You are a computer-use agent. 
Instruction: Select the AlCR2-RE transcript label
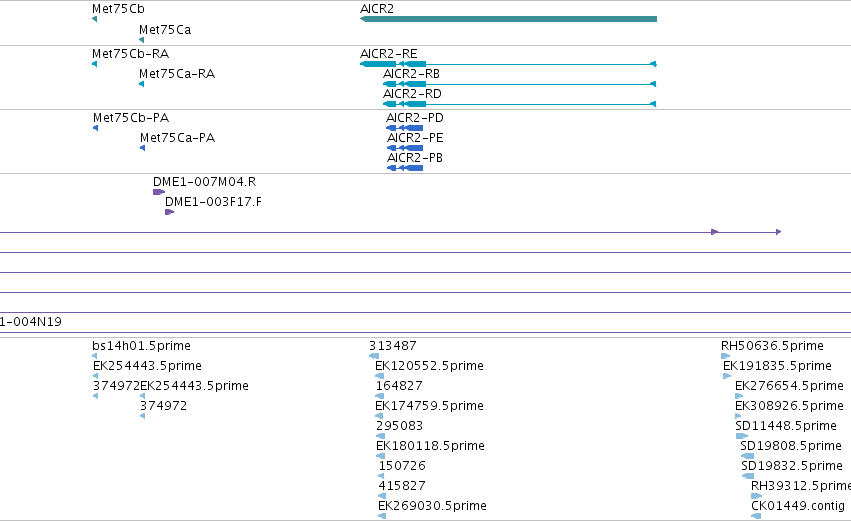pyautogui.click(x=389, y=54)
